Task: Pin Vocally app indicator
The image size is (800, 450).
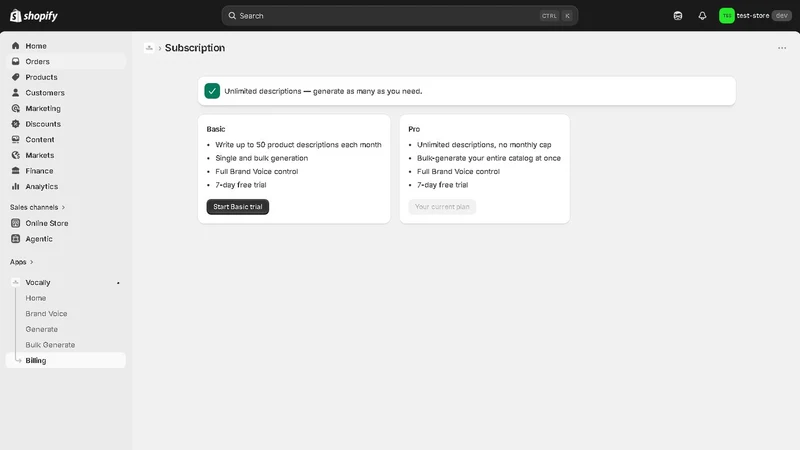Action: pyautogui.click(x=118, y=283)
